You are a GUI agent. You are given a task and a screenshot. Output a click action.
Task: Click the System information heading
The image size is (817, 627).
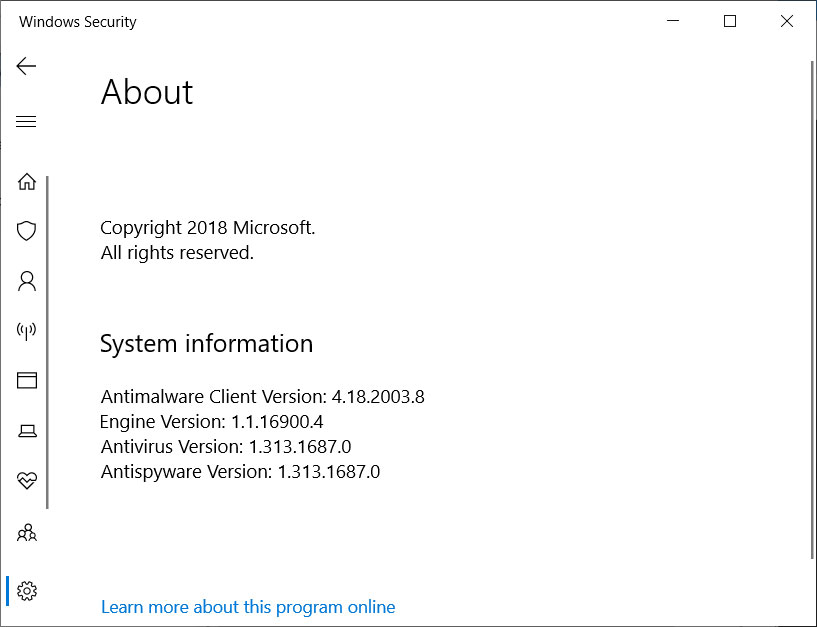[206, 344]
